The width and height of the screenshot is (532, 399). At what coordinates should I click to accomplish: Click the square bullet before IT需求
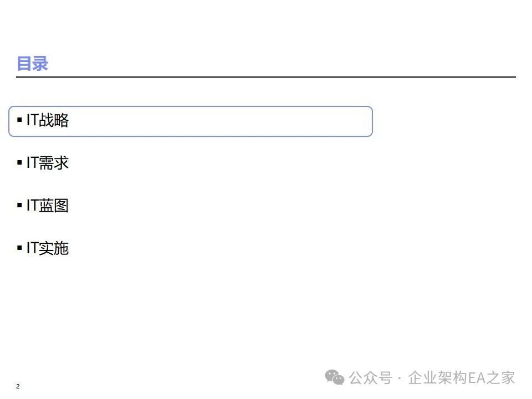point(20,162)
